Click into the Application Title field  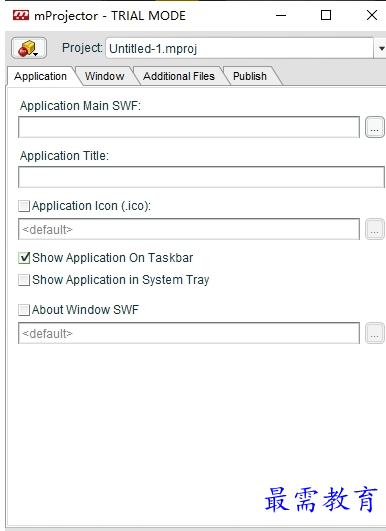click(x=201, y=177)
